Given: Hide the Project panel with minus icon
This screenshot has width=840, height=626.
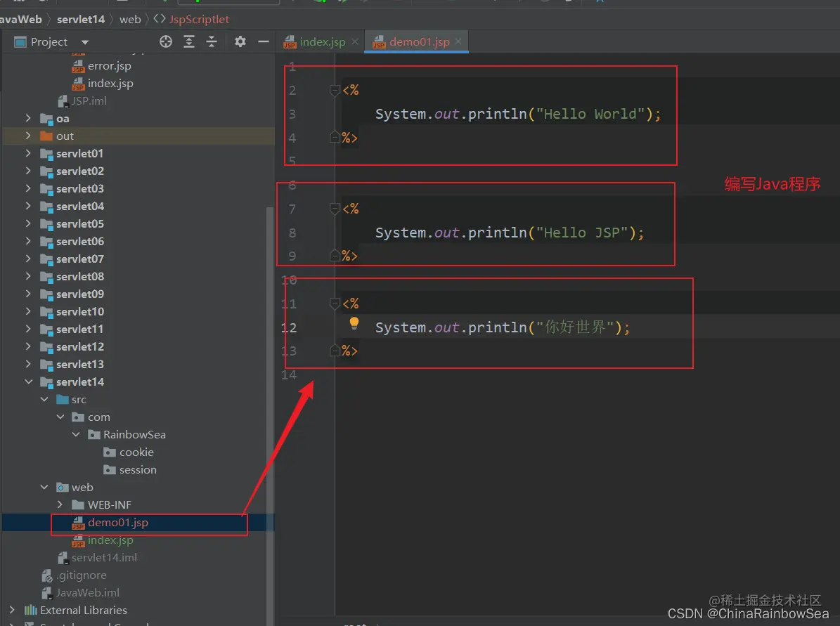Looking at the screenshot, I should pyautogui.click(x=263, y=41).
